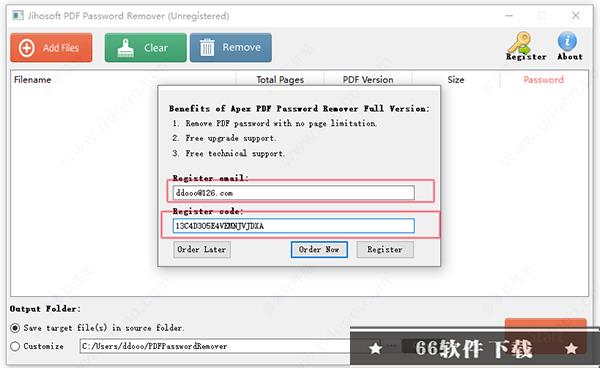Click the Remove trash button
Viewport: 600px width, 368px height.
coord(231,47)
